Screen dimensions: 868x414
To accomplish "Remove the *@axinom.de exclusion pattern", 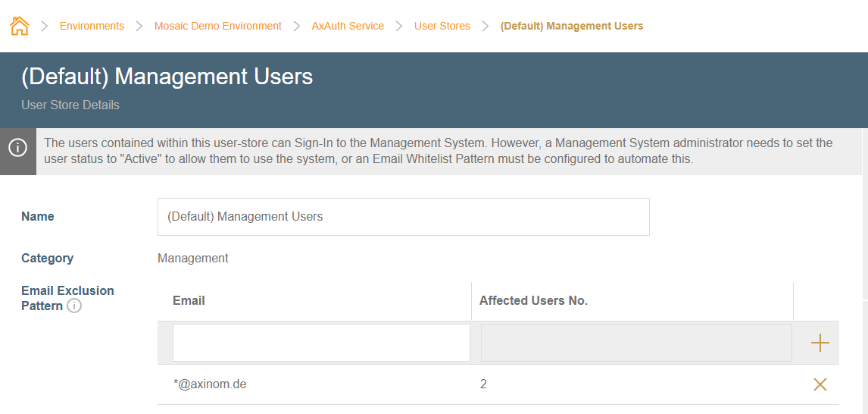I will click(820, 384).
